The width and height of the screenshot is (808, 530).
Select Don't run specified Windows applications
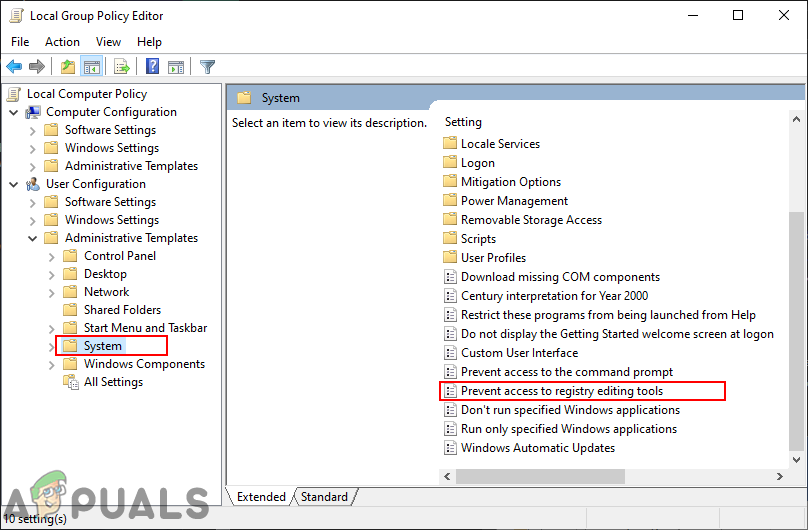(570, 410)
